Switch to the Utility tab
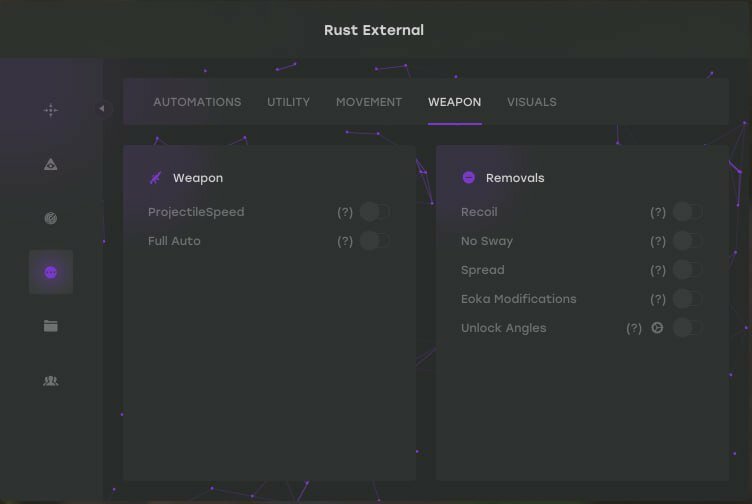This screenshot has height=504, width=752. tap(288, 102)
